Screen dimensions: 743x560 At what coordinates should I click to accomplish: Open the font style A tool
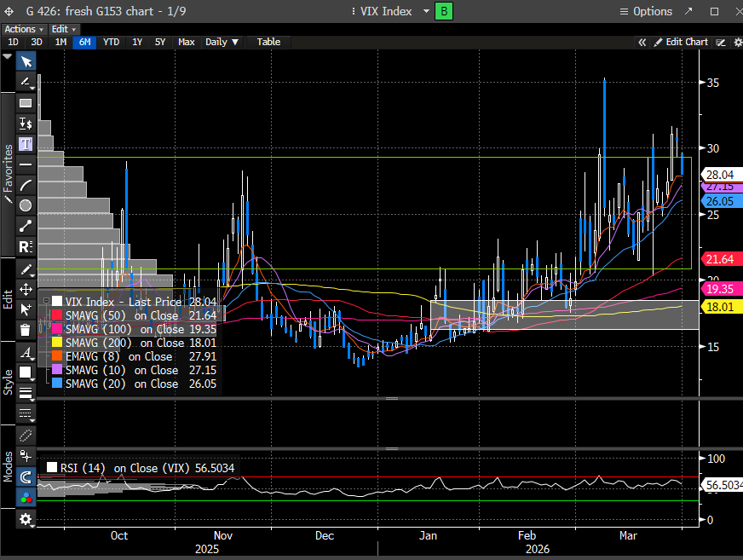[26, 352]
